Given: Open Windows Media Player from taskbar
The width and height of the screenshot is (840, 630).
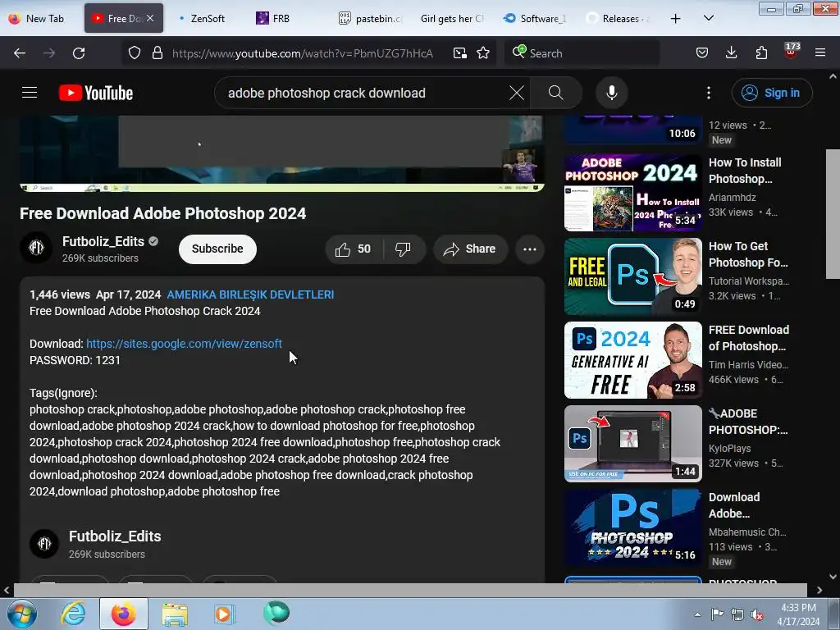Looking at the screenshot, I should point(224,614).
